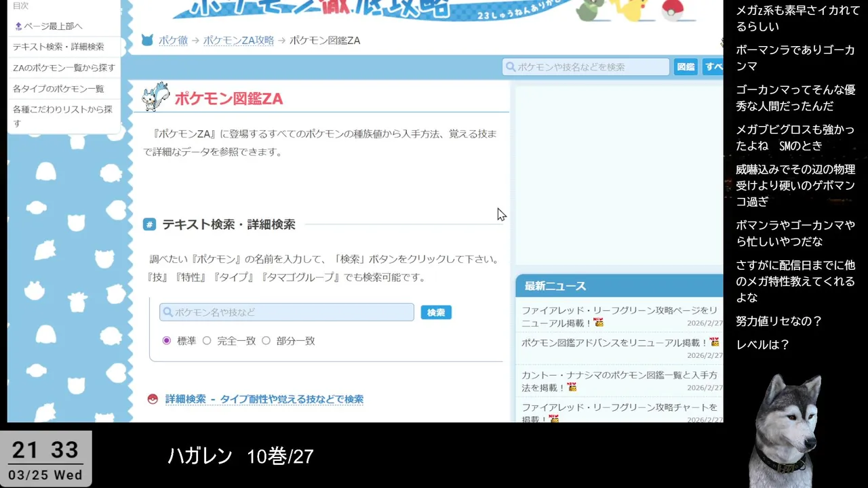This screenshot has height=488, width=868.
Task: Click the chat comment レベルは？
Action: 763,345
